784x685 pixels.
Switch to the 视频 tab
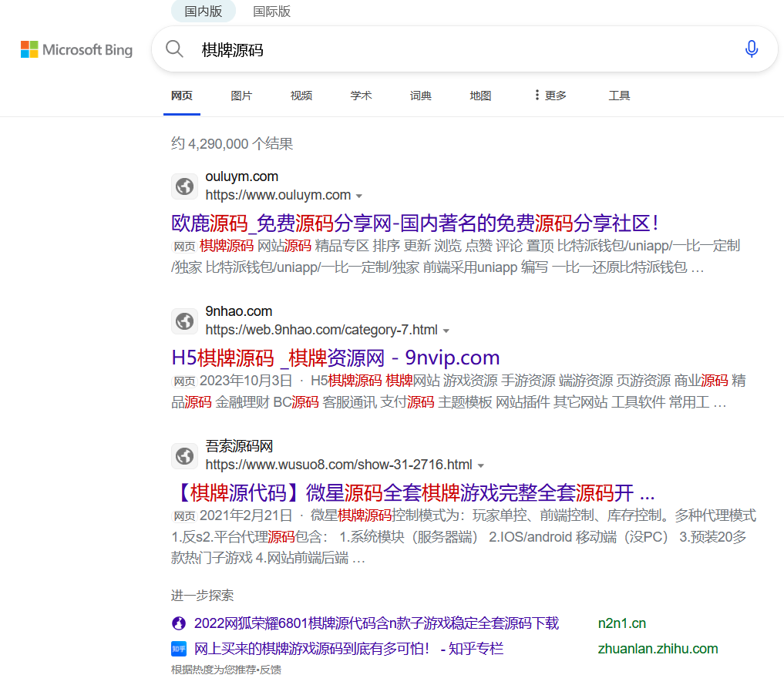pyautogui.click(x=301, y=96)
